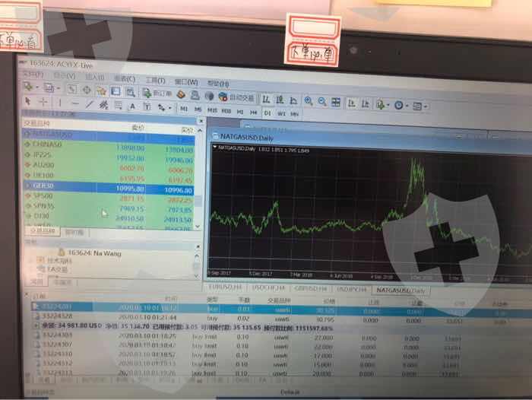This screenshot has width=532, height=400.
Task: Toggle the Chart Shift icon
Action: click(x=366, y=104)
